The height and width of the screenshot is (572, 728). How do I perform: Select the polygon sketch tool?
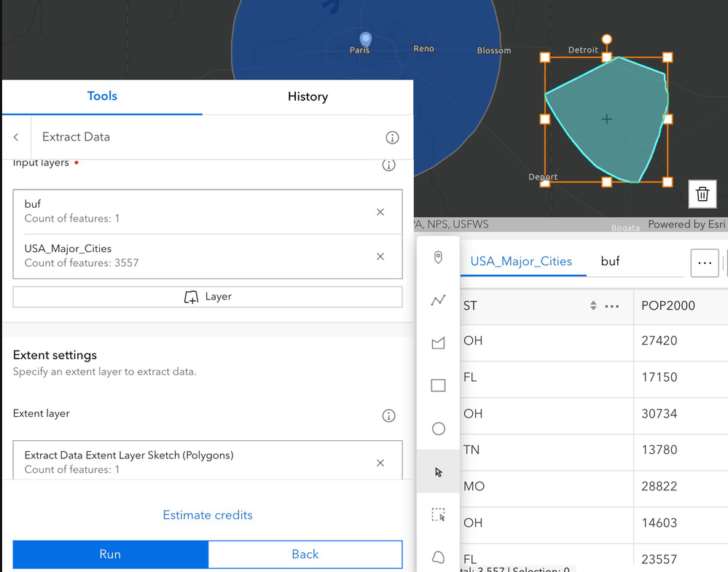pos(438,343)
